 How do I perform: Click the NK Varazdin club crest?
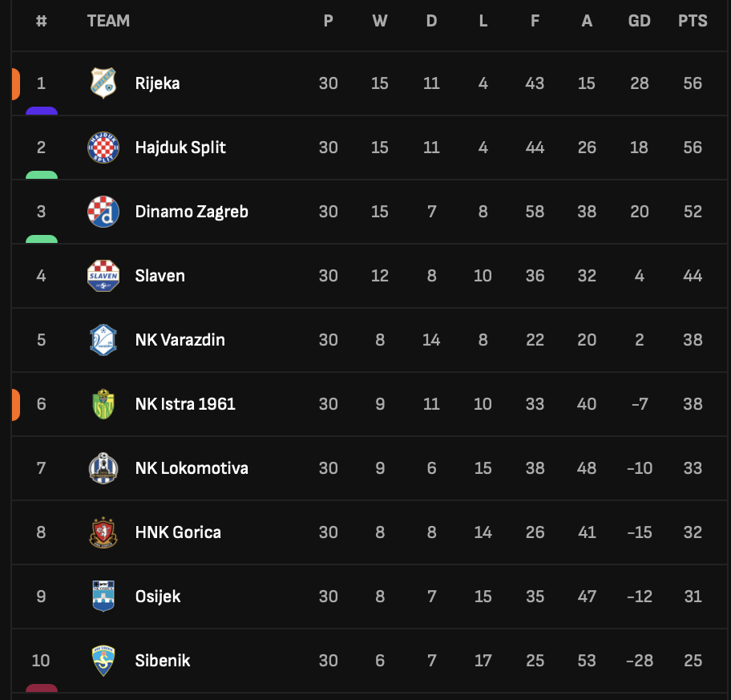point(103,340)
